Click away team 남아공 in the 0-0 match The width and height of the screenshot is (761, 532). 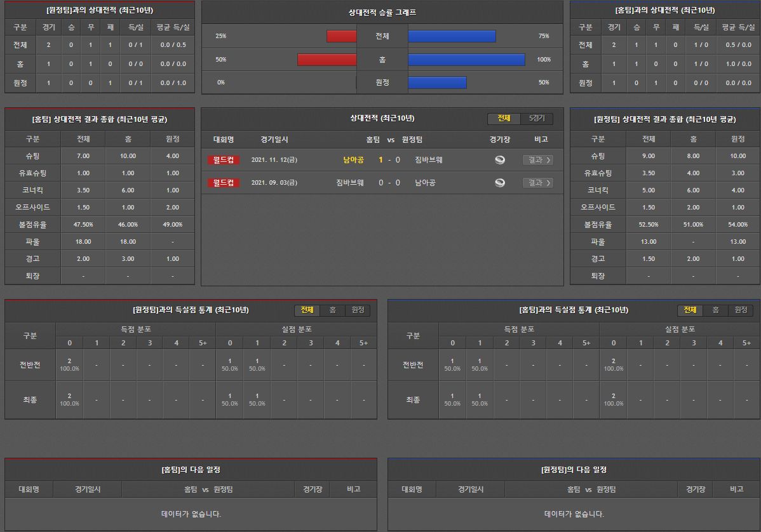pyautogui.click(x=425, y=183)
